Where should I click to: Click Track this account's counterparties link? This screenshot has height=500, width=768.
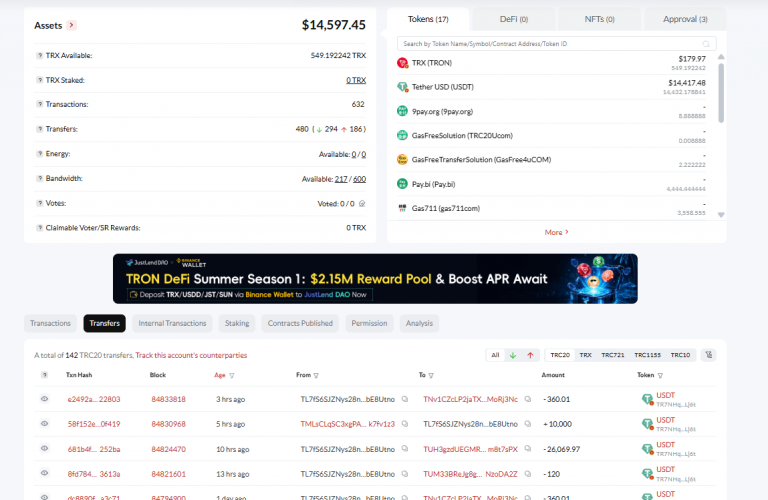[x=192, y=355]
